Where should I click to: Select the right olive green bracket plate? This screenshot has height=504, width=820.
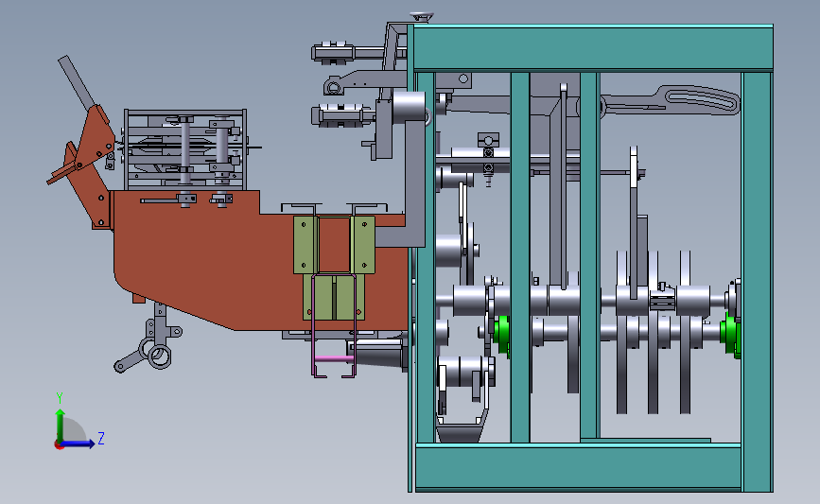pos(363,245)
